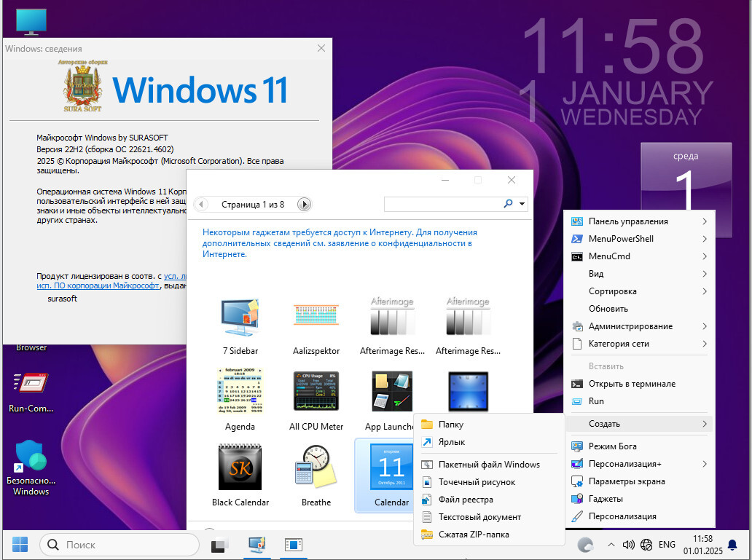Screen dimensions: 752x560
Task: Select the Aalizspektor gadget icon
Action: 316,315
